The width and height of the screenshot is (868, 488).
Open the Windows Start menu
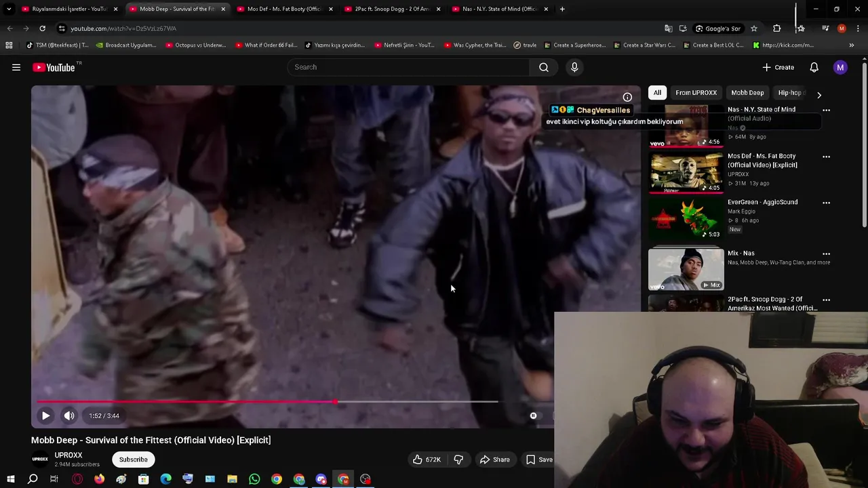[10, 479]
